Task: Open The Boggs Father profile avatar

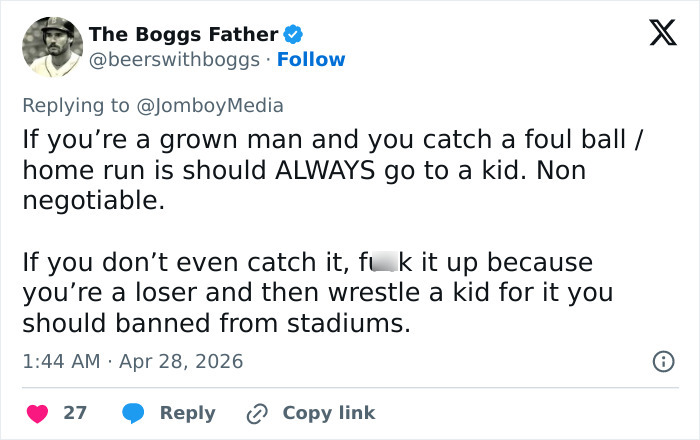Action: pyautogui.click(x=52, y=46)
